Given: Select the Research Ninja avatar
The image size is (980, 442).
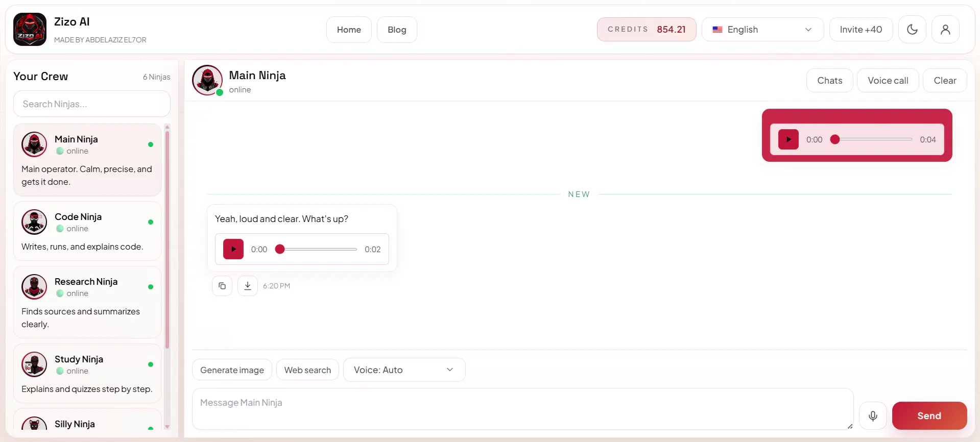Looking at the screenshot, I should coord(34,287).
